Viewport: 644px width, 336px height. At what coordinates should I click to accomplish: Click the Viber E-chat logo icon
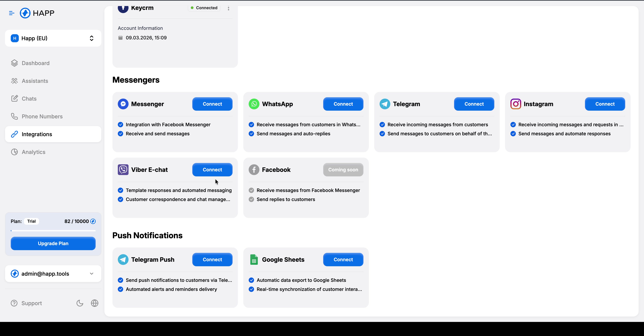click(x=123, y=170)
